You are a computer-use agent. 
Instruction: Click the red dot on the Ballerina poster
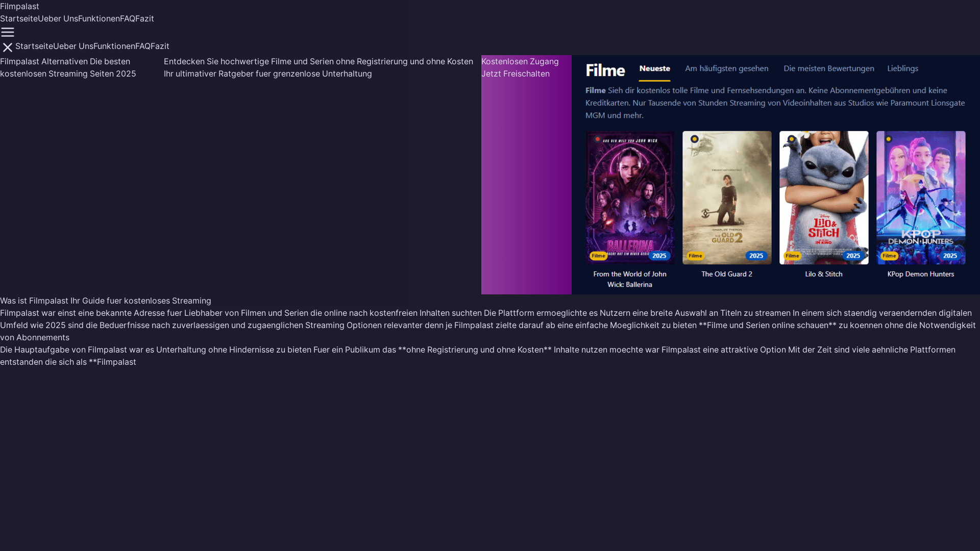(598, 139)
